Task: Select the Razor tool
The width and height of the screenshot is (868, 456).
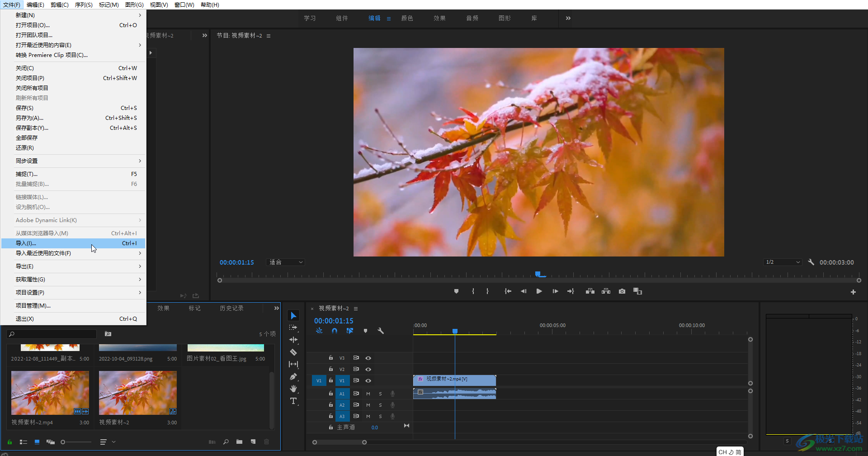Action: [293, 352]
